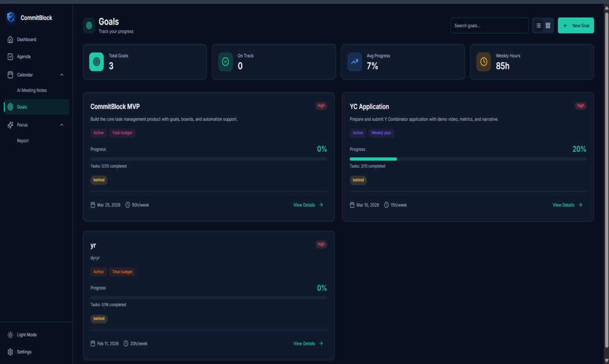Select the Goals target icon in sidebar
The height and width of the screenshot is (364, 609).
pyautogui.click(x=10, y=107)
